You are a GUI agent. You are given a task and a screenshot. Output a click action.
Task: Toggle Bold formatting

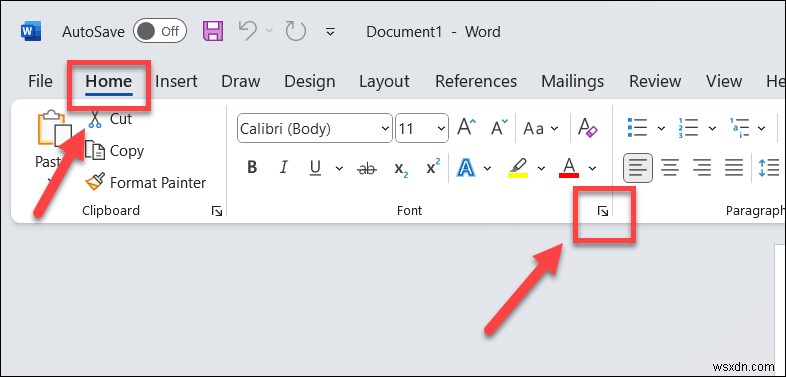click(x=252, y=167)
